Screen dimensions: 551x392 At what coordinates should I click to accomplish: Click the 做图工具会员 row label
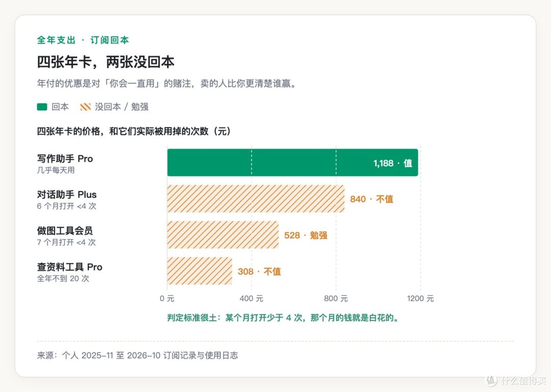65,231
